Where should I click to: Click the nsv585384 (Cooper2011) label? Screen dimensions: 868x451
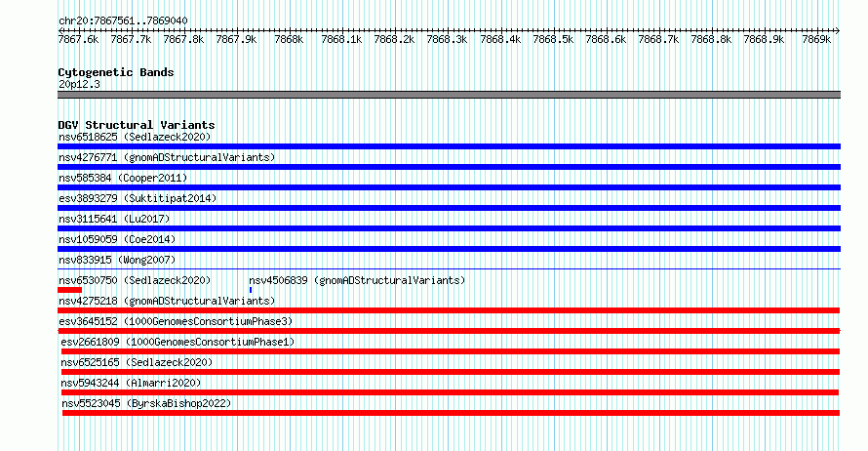pos(123,178)
